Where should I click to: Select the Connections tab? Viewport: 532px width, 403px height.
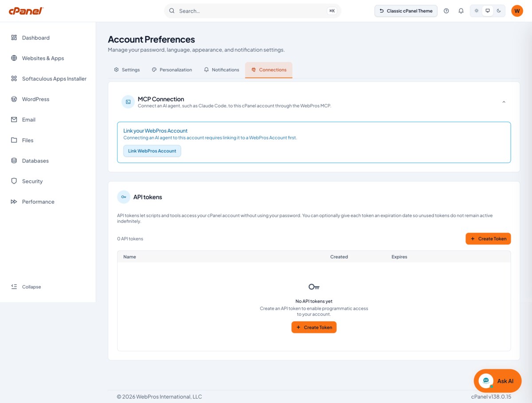tap(269, 70)
